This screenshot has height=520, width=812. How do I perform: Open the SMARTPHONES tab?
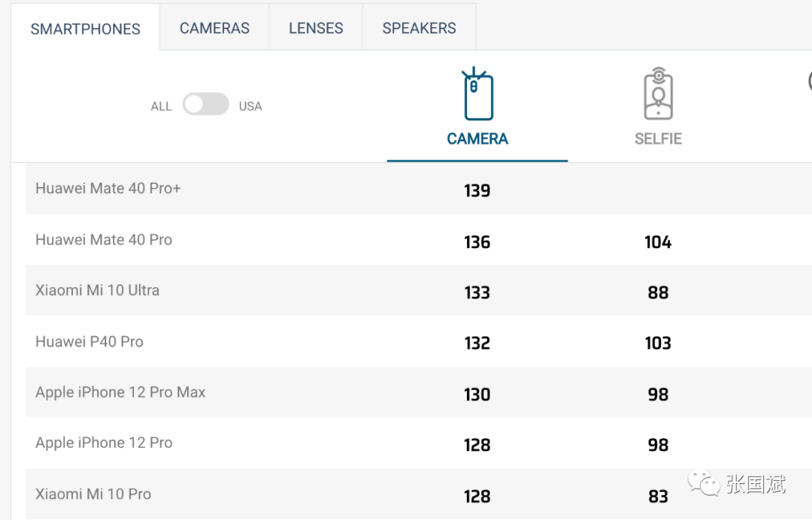tap(86, 29)
